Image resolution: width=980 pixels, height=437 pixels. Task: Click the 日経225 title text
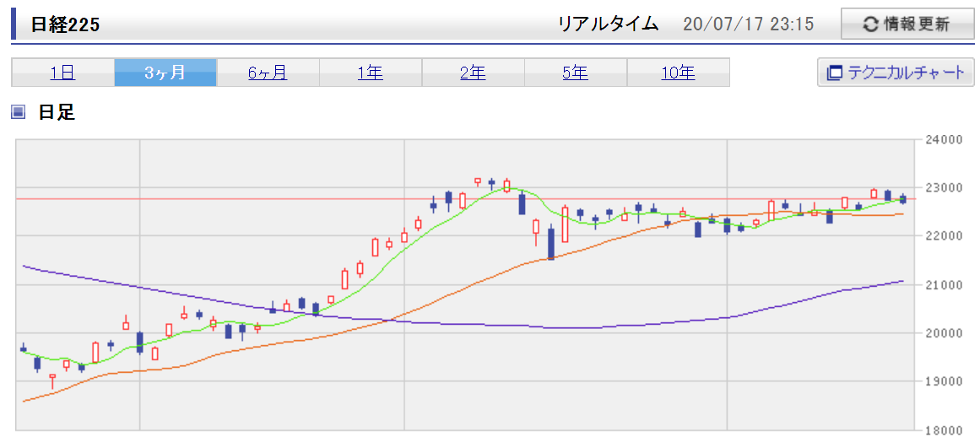coord(66,24)
